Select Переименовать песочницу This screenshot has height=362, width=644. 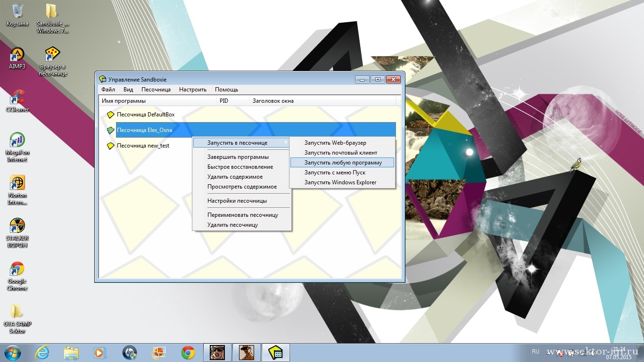[242, 215]
